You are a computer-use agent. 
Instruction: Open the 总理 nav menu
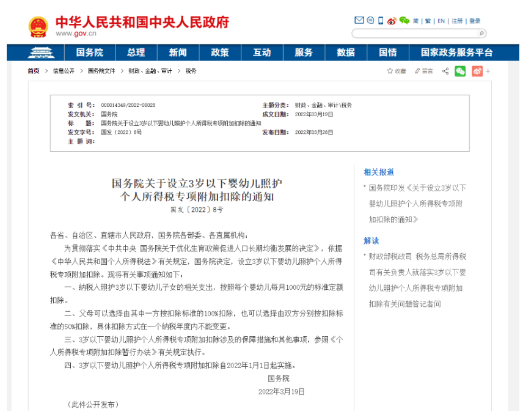coord(136,53)
